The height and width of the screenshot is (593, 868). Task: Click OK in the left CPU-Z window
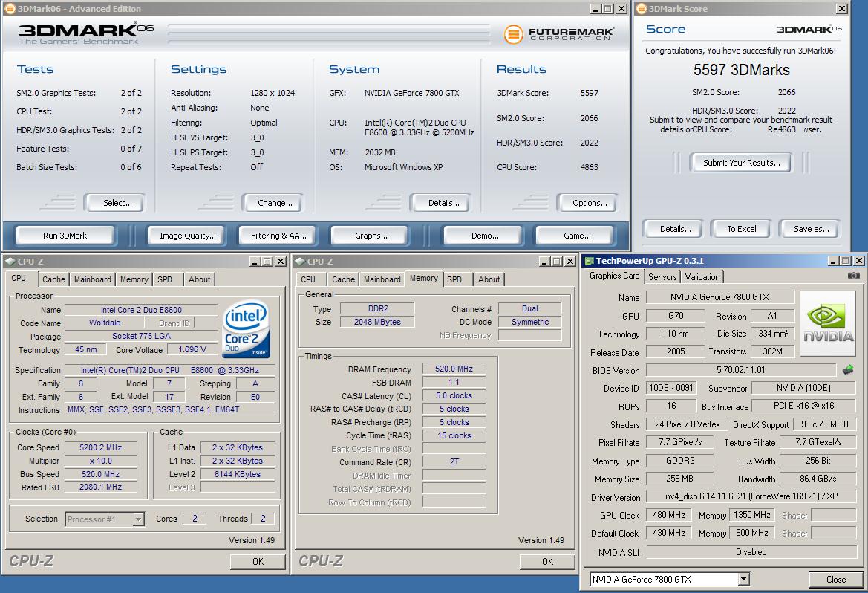[x=258, y=561]
